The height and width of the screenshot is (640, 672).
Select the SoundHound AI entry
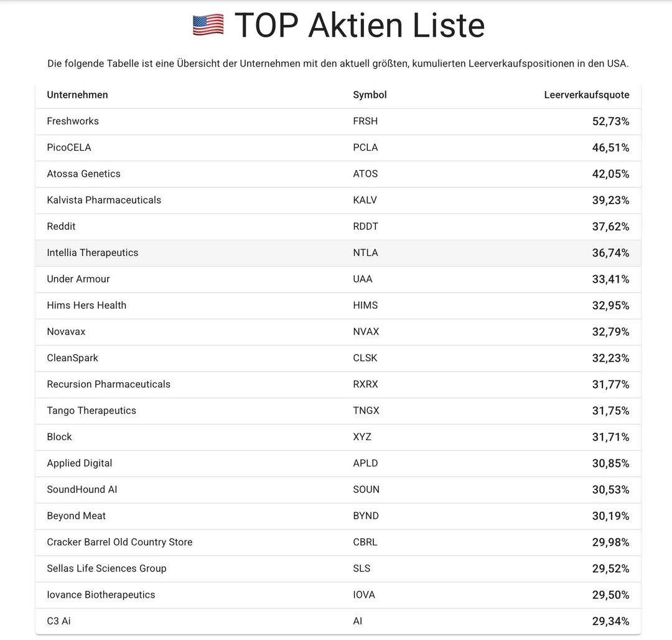pos(82,489)
